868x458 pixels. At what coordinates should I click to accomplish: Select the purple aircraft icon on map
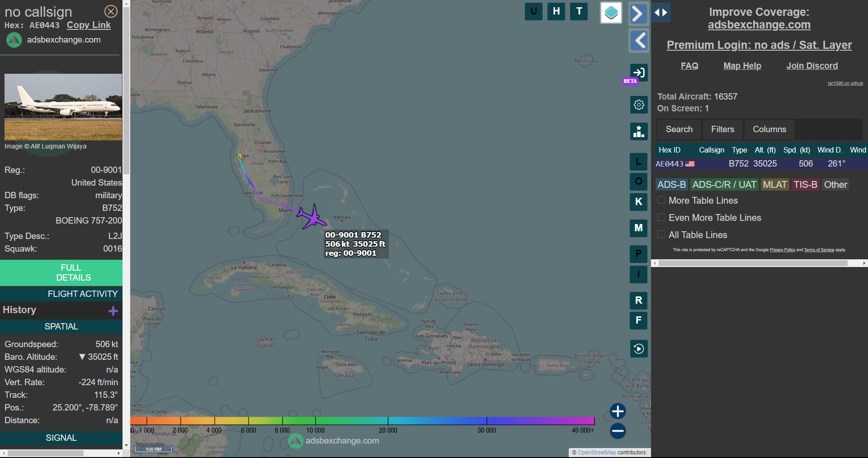(312, 216)
